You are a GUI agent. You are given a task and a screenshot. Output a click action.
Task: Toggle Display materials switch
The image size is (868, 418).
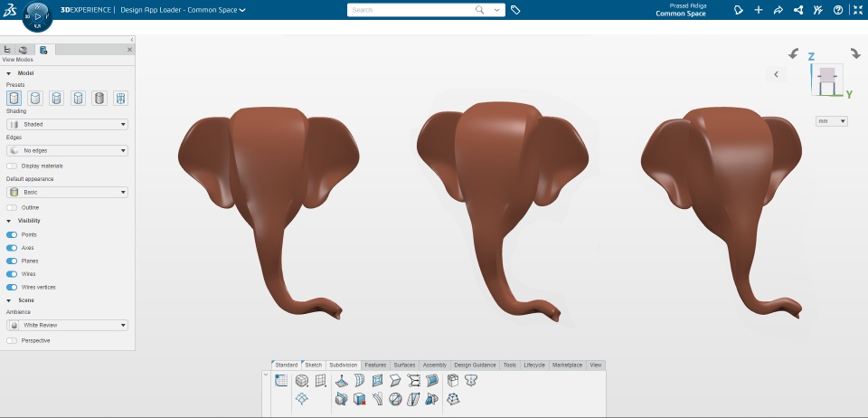pyautogui.click(x=12, y=166)
